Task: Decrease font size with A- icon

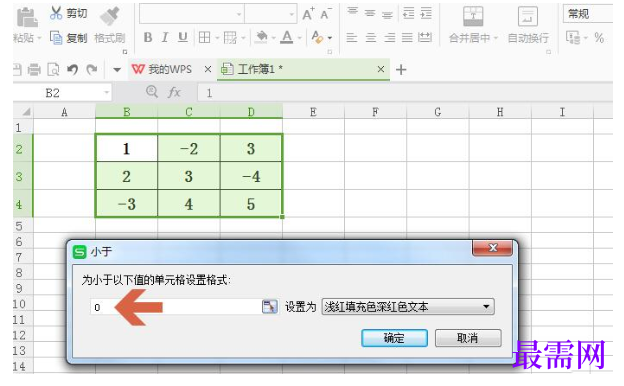Action: [x=326, y=14]
